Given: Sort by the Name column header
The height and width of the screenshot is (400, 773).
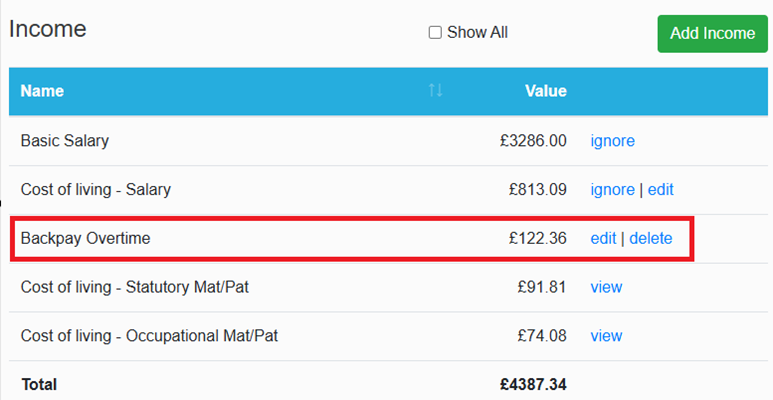Looking at the screenshot, I should tap(42, 91).
